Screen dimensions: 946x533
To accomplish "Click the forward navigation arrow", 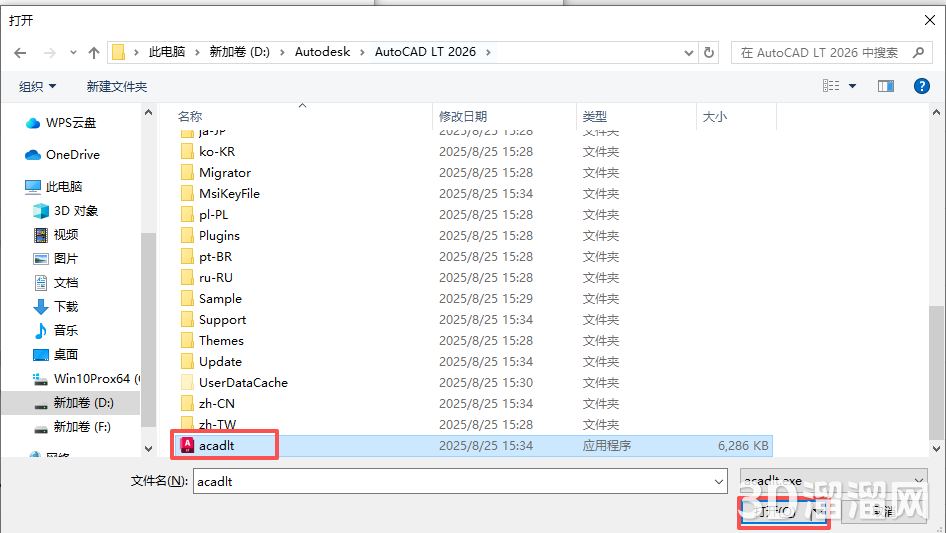I will click(x=49, y=53).
